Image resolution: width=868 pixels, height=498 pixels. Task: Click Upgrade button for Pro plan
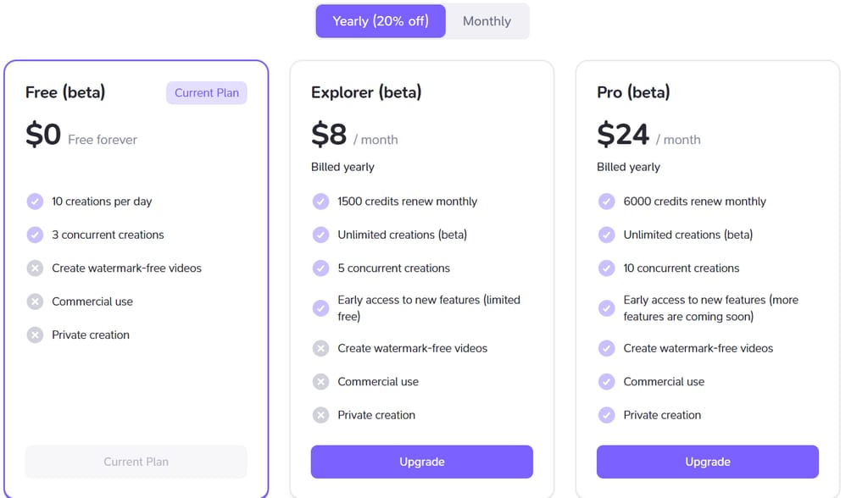pyautogui.click(x=707, y=462)
